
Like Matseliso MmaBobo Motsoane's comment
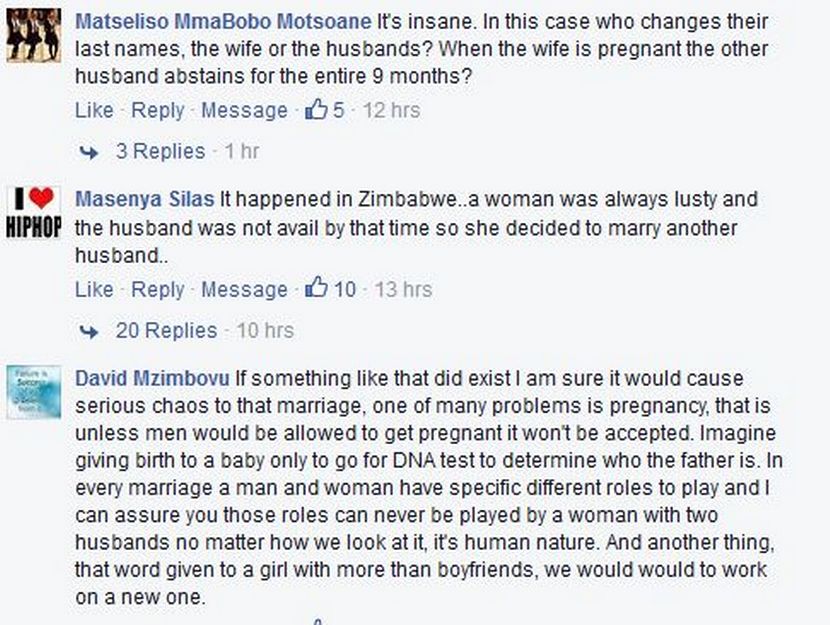(94, 110)
